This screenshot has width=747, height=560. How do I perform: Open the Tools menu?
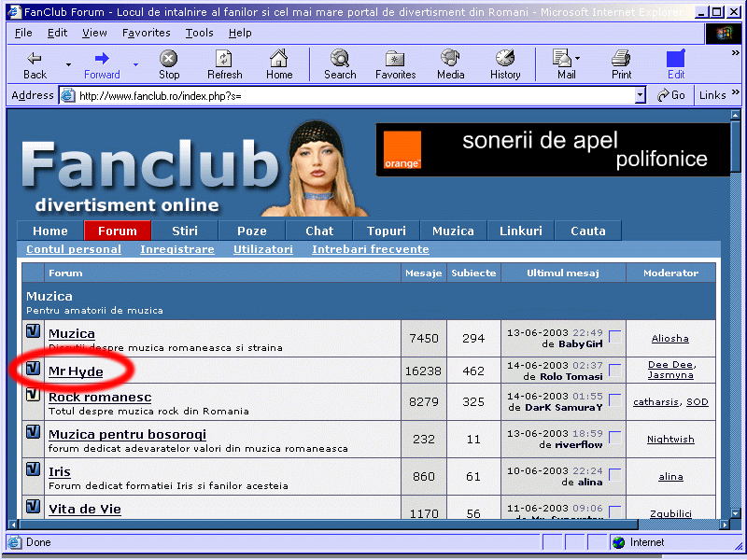[199, 33]
